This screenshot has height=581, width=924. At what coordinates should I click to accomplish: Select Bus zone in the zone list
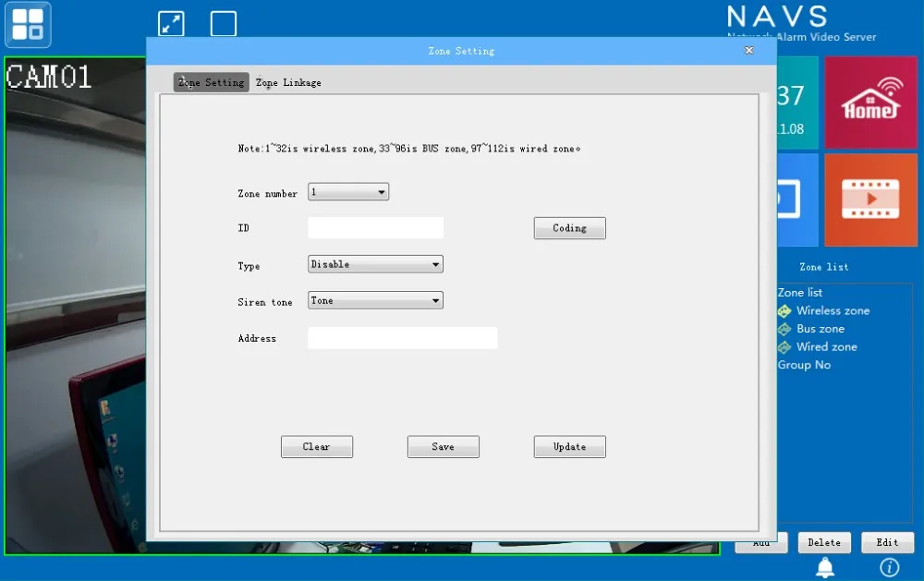point(820,329)
